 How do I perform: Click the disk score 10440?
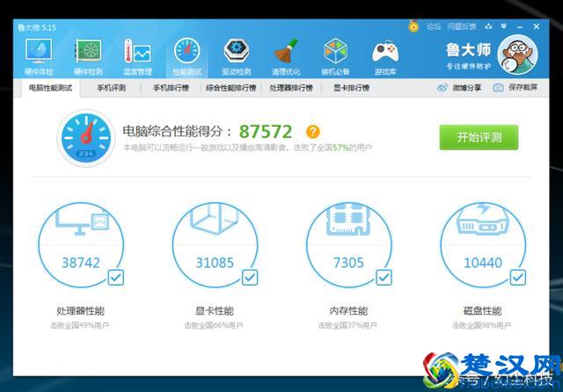coord(483,263)
